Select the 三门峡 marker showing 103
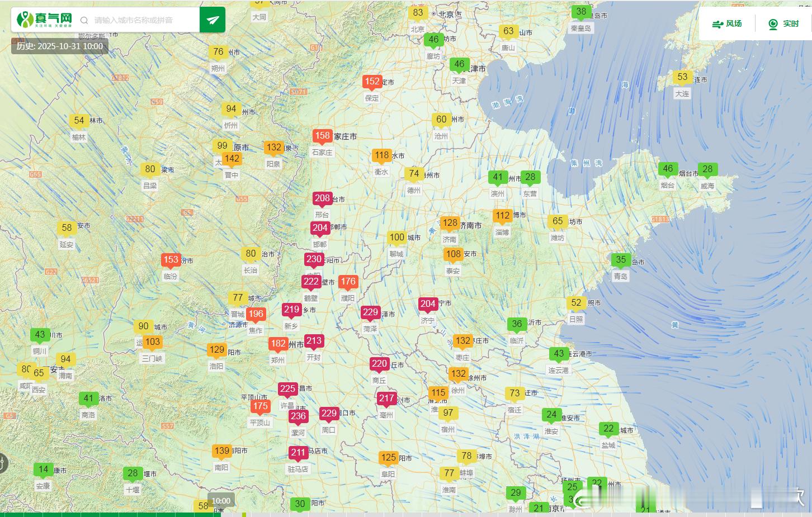 coord(152,343)
